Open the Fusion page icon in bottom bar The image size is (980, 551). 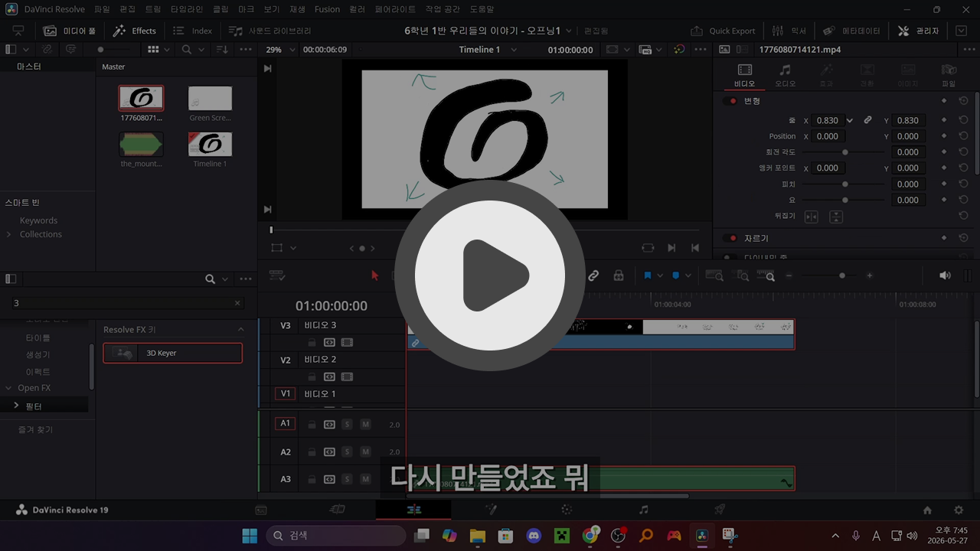490,510
